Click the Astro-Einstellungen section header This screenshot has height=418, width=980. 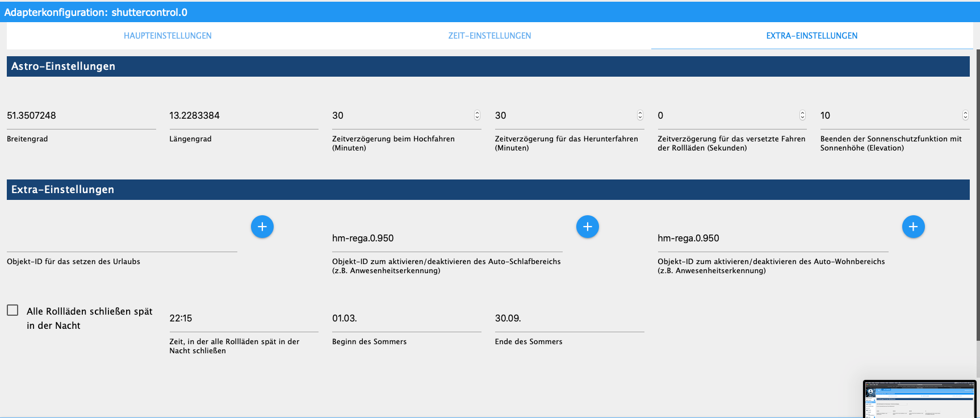[x=488, y=66]
